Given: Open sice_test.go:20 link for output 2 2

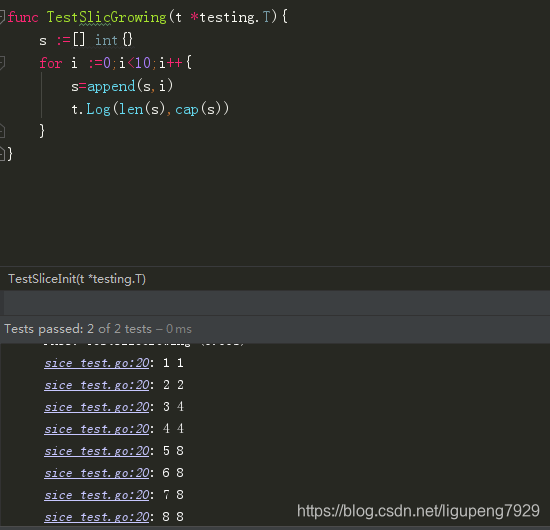Looking at the screenshot, I should pyautogui.click(x=97, y=385).
